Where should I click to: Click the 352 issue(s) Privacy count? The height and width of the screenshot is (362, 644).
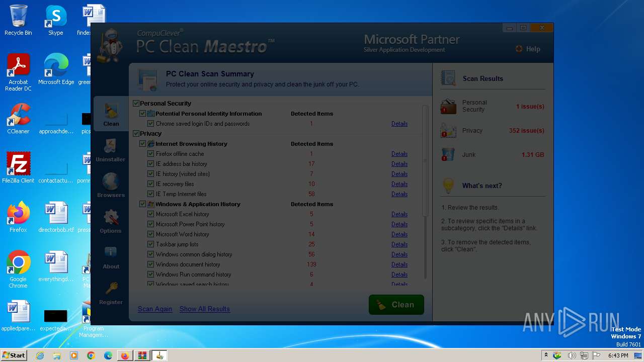[x=526, y=130]
